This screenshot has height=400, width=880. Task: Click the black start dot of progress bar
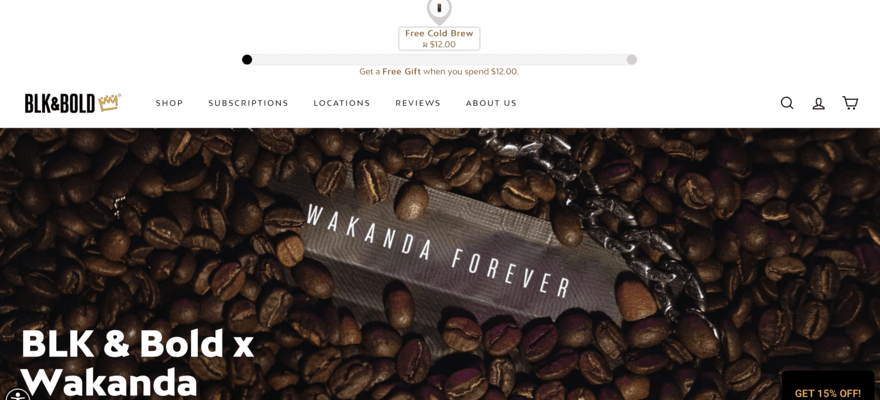coord(247,59)
